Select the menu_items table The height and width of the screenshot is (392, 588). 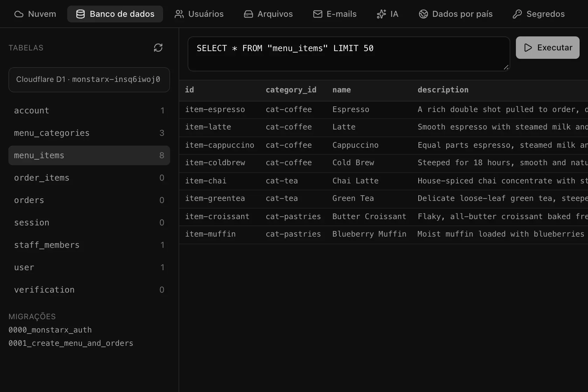89,155
